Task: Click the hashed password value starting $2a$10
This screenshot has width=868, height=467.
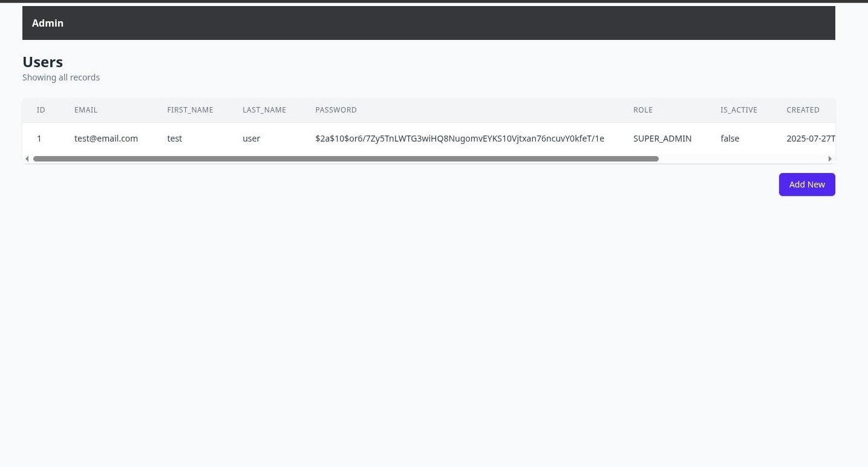Action: (x=460, y=139)
